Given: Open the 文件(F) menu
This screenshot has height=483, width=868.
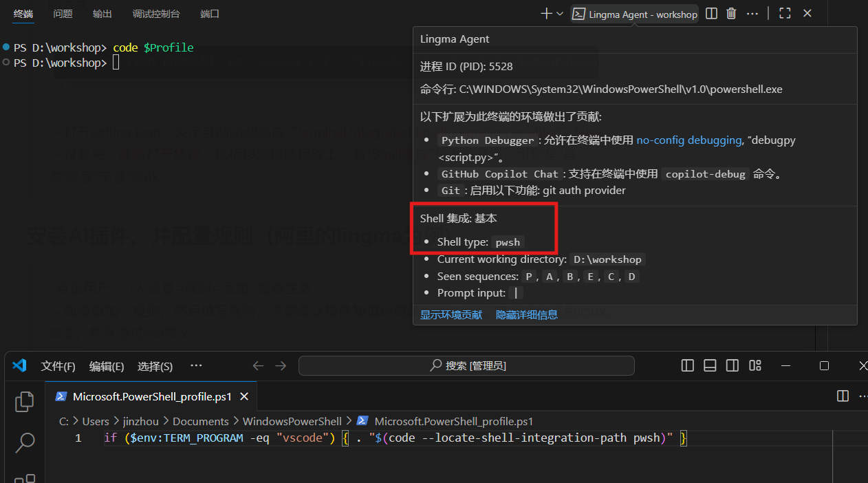Looking at the screenshot, I should (58, 366).
